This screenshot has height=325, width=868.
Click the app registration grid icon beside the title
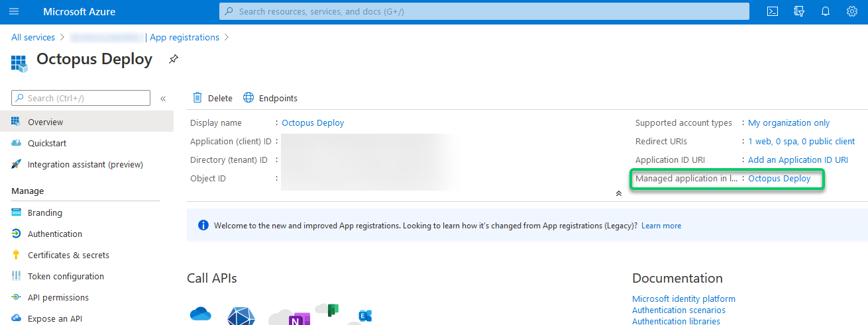19,63
